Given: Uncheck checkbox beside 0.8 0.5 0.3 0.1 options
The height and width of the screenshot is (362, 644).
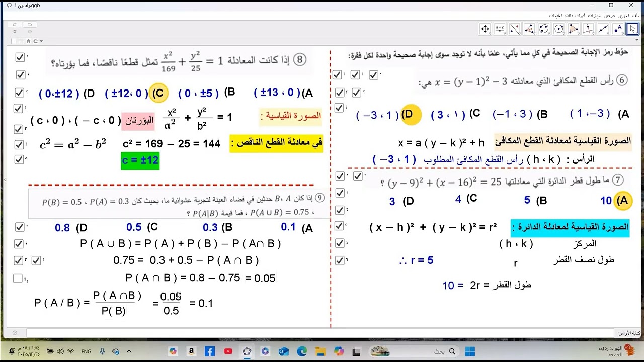Looking at the screenshot, I should tap(19, 227).
